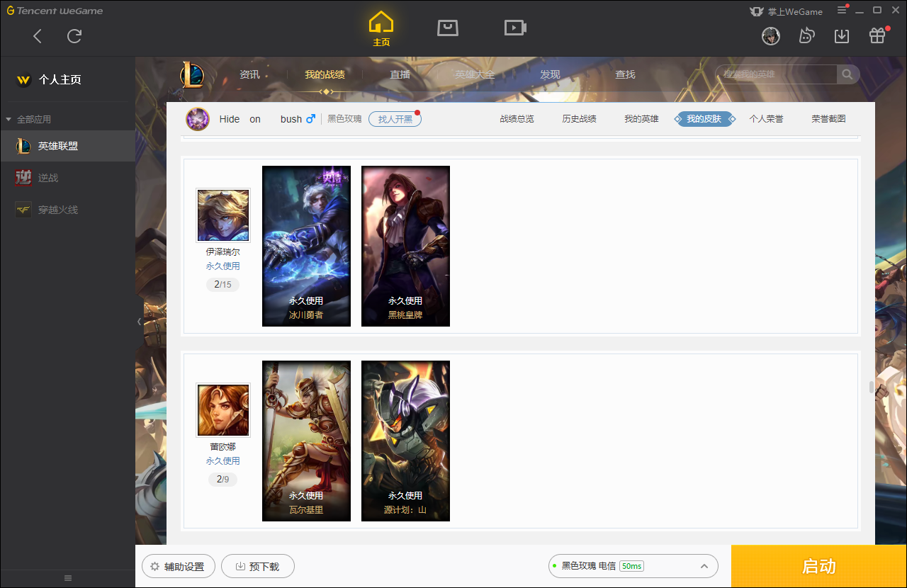
Task: Click the hero search input field
Action: tap(777, 74)
